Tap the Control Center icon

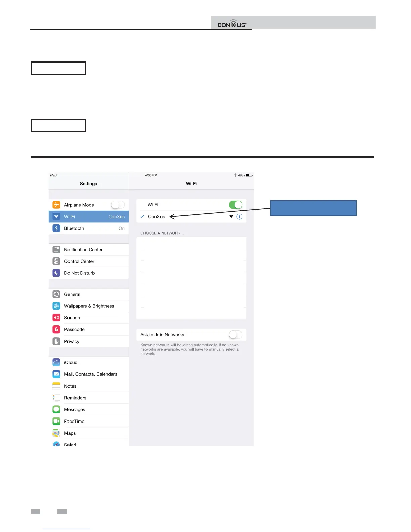56,261
